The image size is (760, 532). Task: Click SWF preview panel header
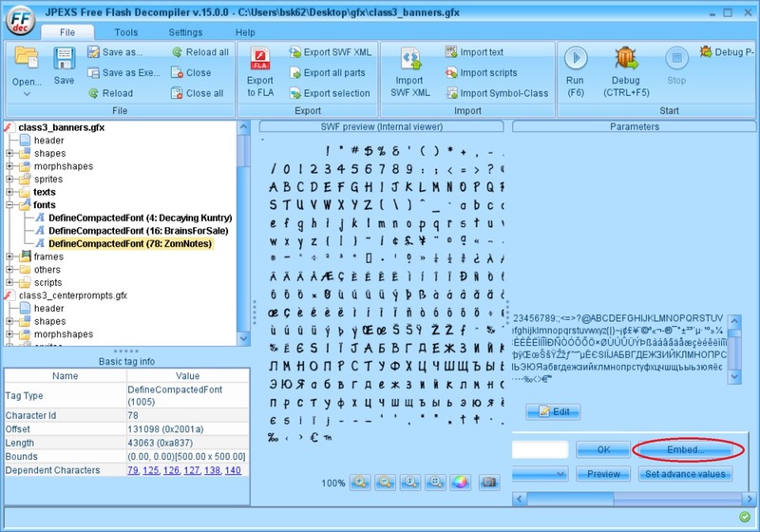(382, 126)
